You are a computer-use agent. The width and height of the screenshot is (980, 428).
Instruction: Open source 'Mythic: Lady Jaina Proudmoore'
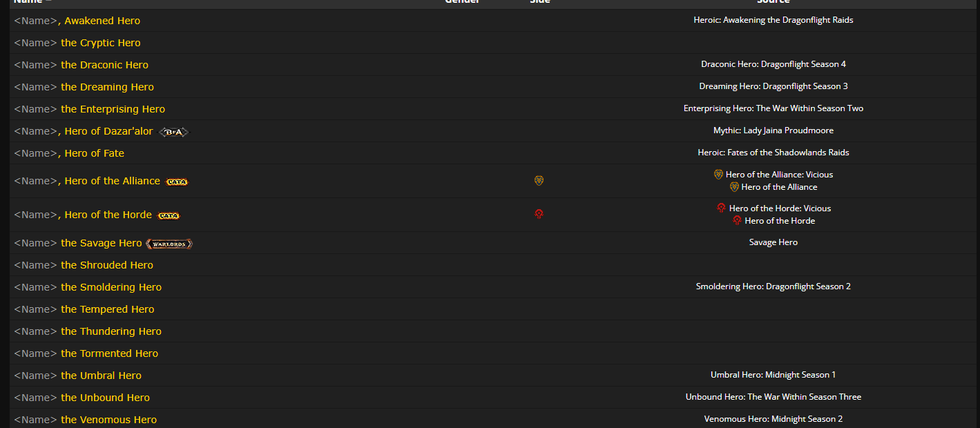tap(774, 130)
